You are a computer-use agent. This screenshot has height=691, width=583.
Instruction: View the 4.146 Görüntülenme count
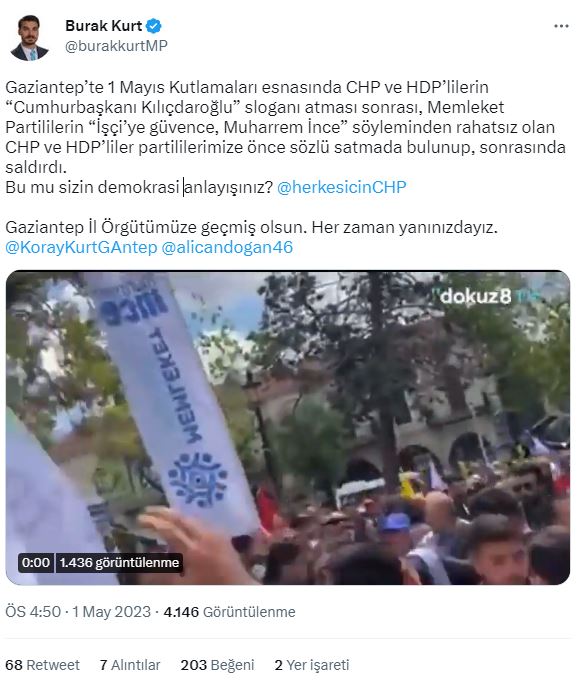[x=230, y=612]
